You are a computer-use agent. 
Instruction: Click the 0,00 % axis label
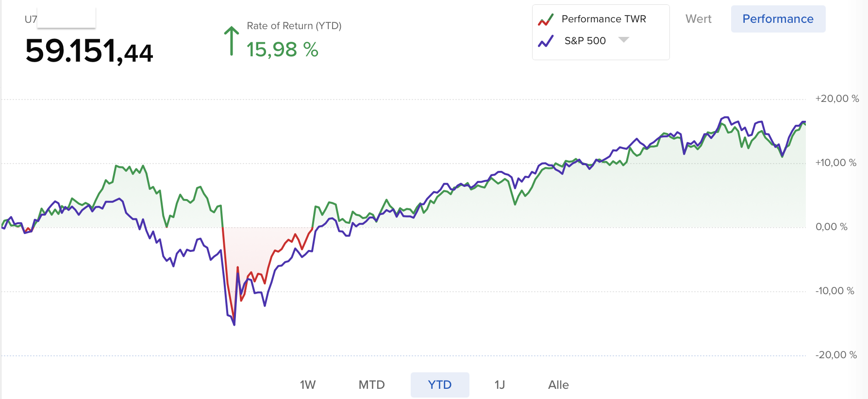pos(831,227)
